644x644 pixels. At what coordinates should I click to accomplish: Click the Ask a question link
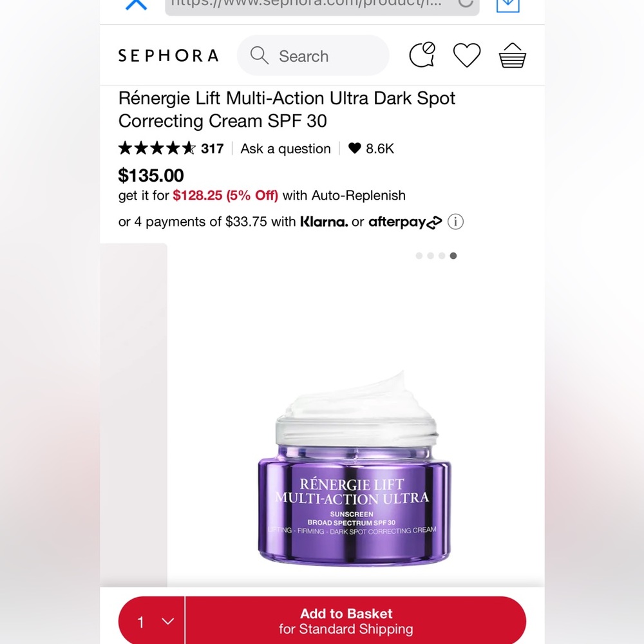coord(285,149)
